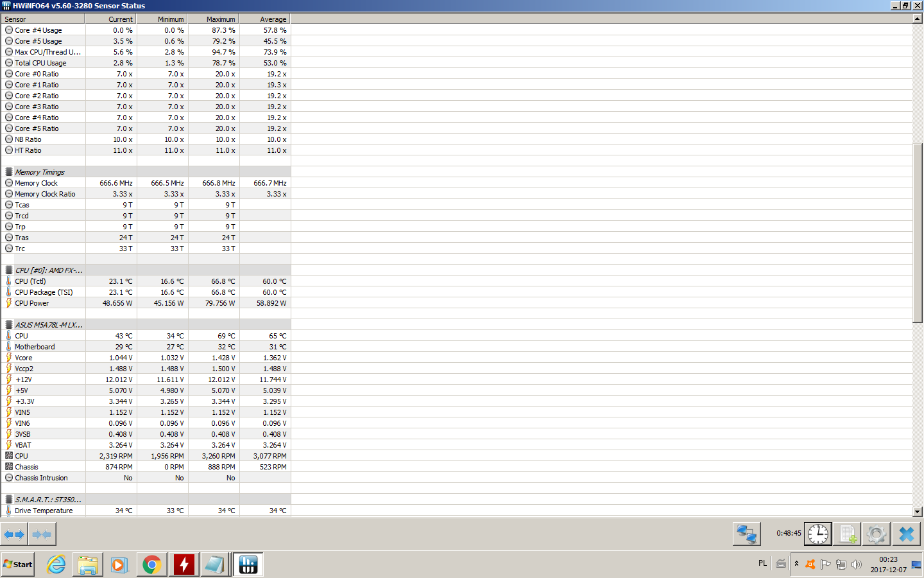
Task: Click the vertical scrollbar thumb
Action: [918, 233]
